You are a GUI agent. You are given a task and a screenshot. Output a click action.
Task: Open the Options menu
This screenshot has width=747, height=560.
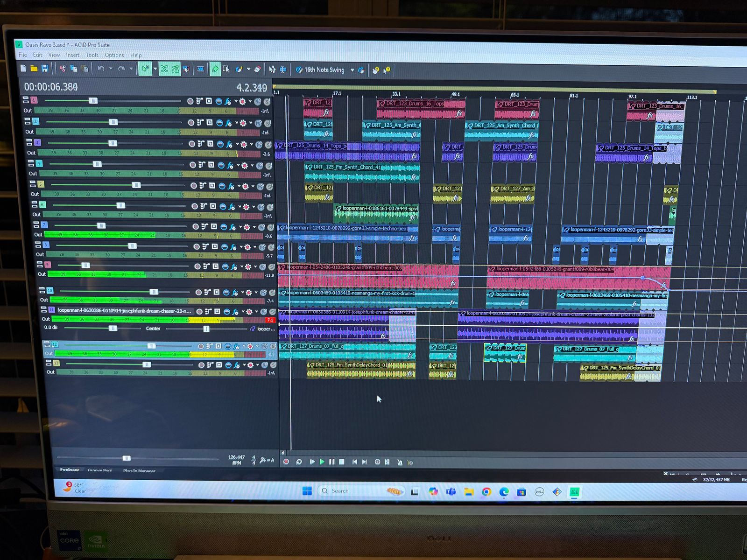(x=114, y=55)
